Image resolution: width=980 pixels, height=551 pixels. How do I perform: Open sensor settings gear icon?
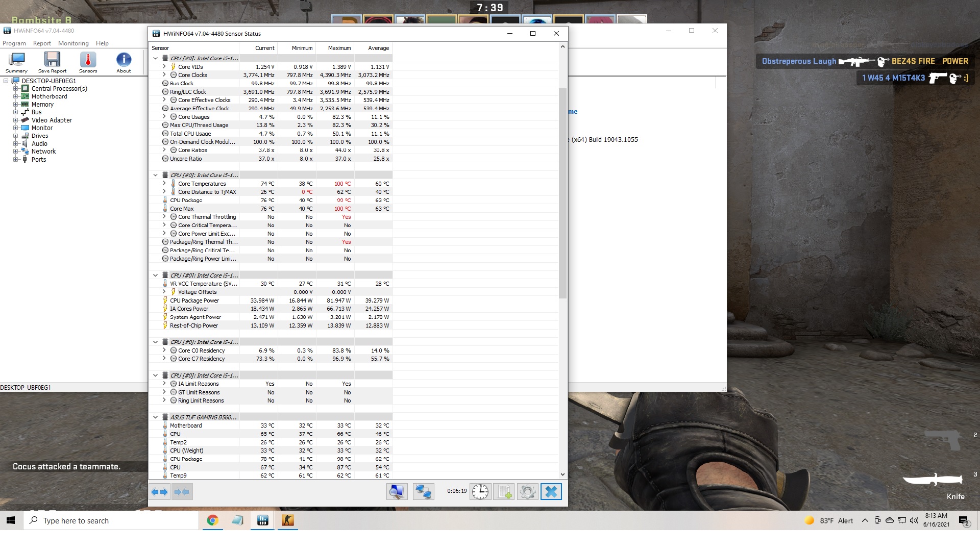[x=527, y=492]
